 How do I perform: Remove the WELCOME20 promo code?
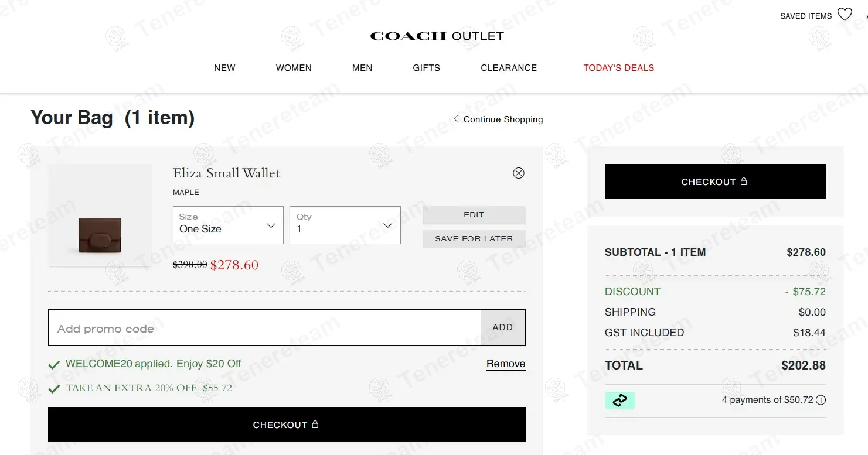click(505, 364)
